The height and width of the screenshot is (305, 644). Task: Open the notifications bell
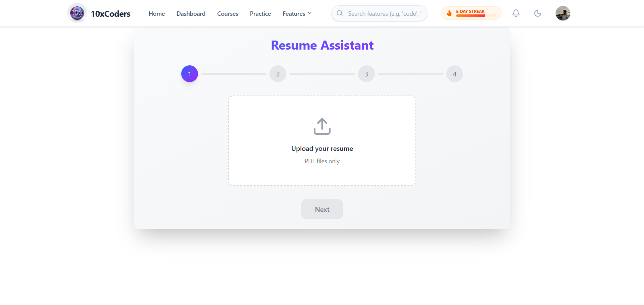[x=516, y=13]
